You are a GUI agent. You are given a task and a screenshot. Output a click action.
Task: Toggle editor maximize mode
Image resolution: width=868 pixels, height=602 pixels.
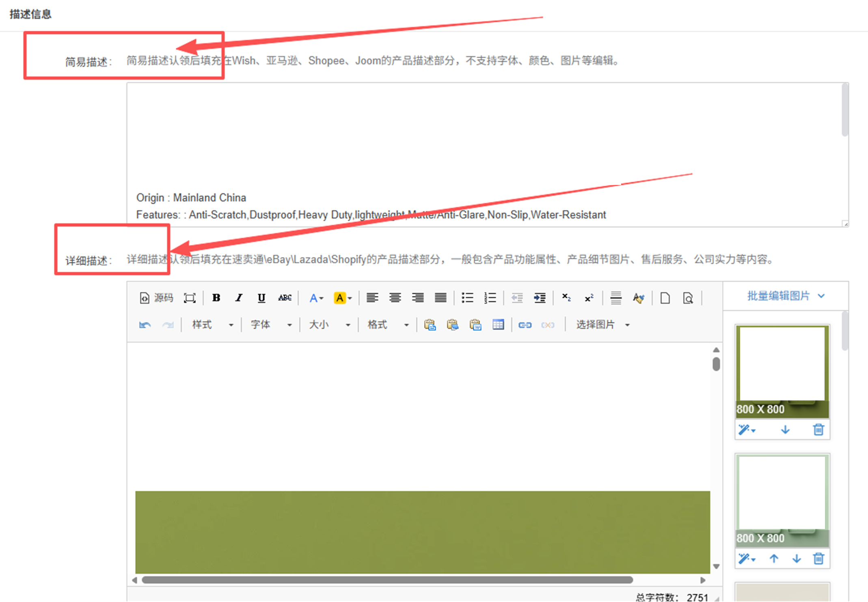190,298
